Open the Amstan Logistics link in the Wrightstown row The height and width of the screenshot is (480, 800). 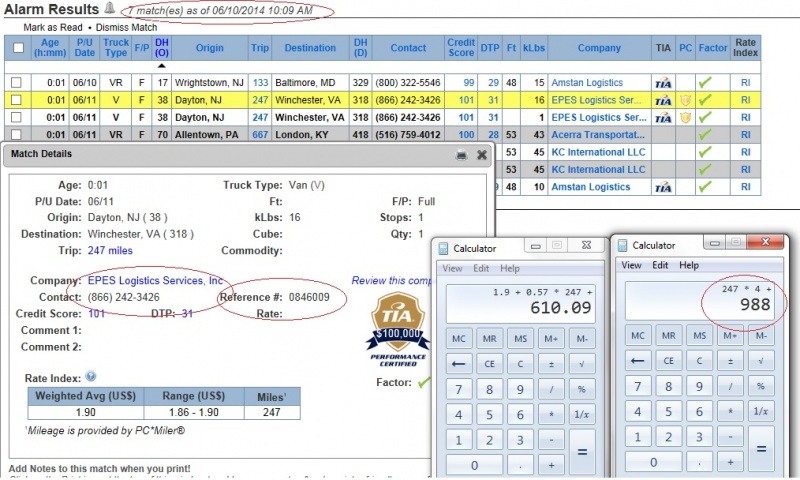pos(587,83)
